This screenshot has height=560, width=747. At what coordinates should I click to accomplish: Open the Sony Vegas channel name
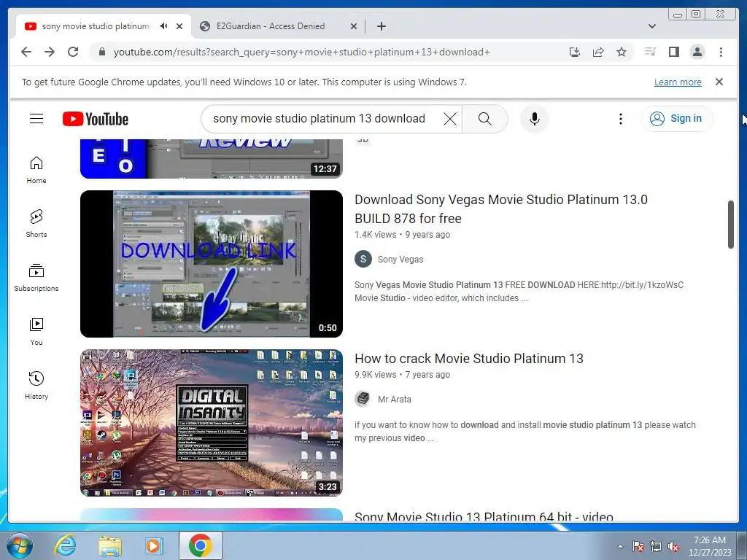point(400,259)
